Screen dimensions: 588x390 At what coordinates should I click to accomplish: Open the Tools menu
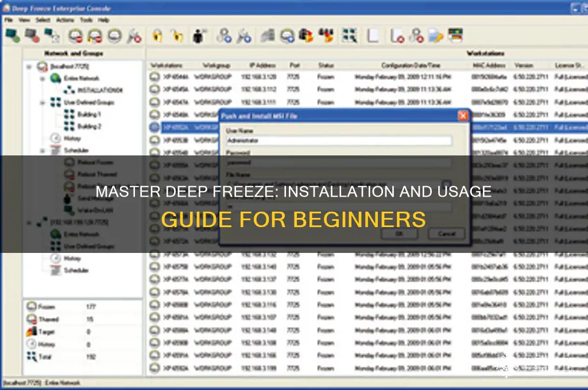(x=86, y=20)
